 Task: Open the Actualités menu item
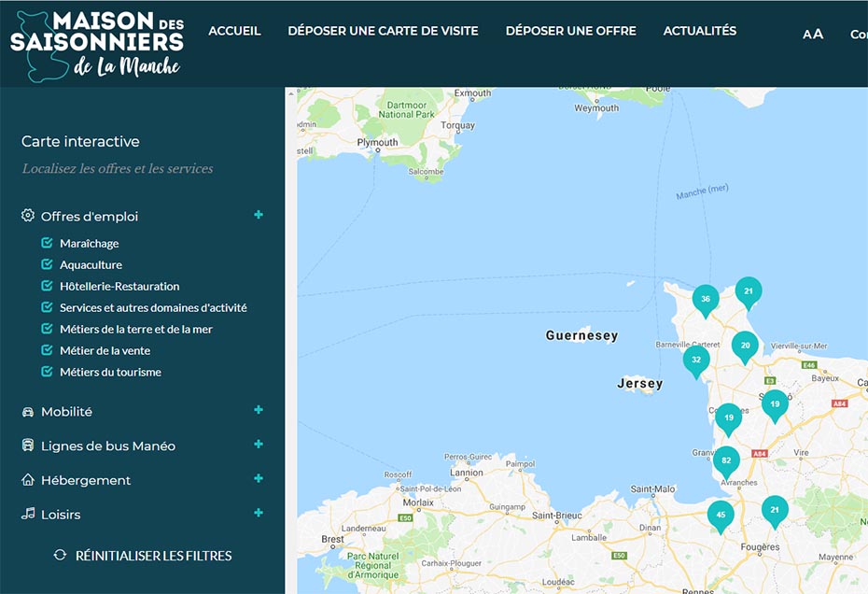point(700,31)
